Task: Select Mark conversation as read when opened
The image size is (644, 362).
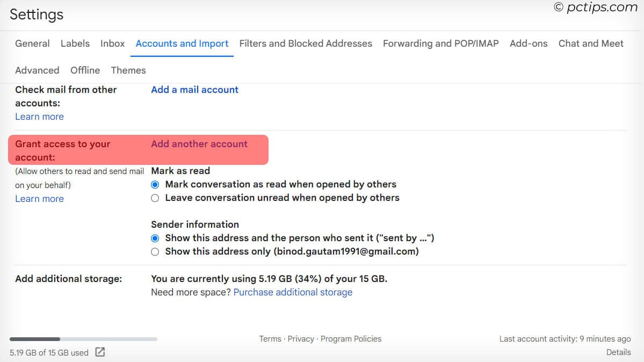Action: (155, 184)
